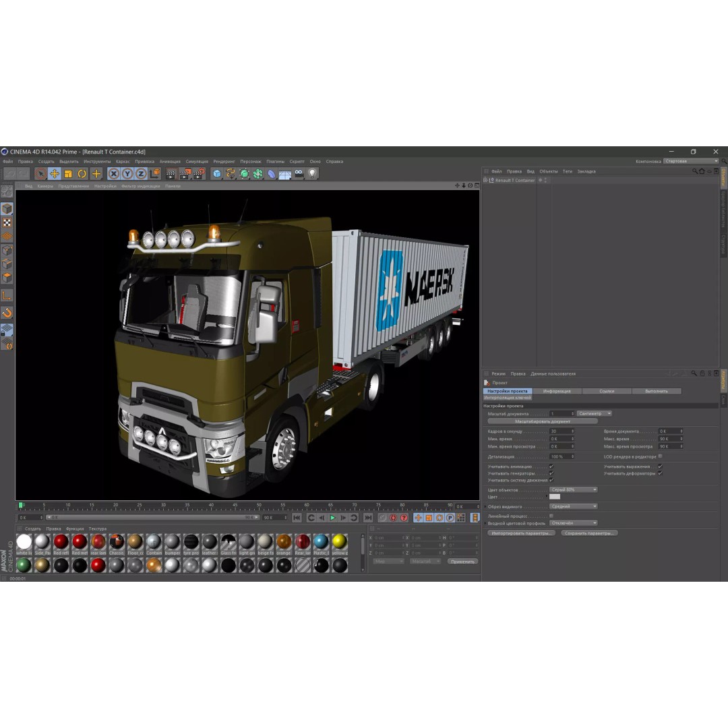
Task: Open the Компоновка Стартовая layout dropdown
Action: (x=691, y=161)
